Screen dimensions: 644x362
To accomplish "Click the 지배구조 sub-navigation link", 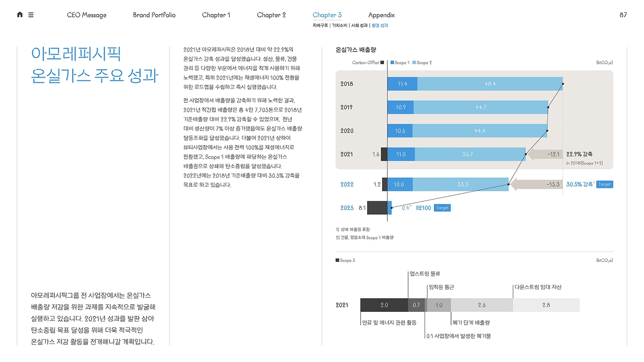I will [x=320, y=26].
